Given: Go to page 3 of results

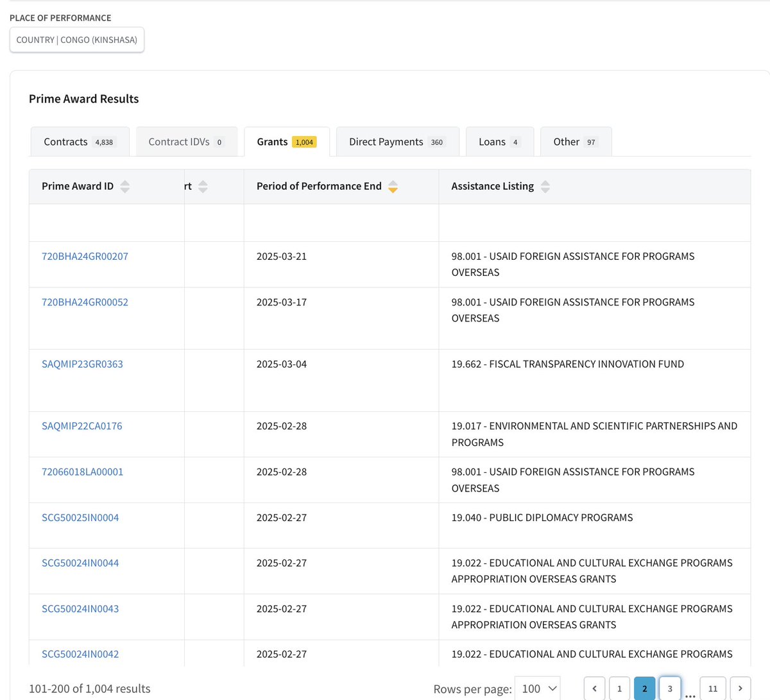Looking at the screenshot, I should pos(670,688).
